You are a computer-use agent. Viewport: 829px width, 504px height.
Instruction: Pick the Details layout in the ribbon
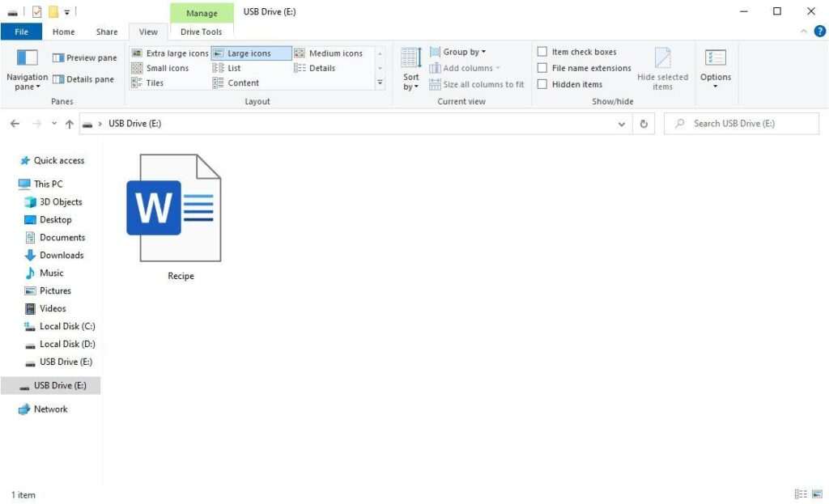(x=315, y=68)
